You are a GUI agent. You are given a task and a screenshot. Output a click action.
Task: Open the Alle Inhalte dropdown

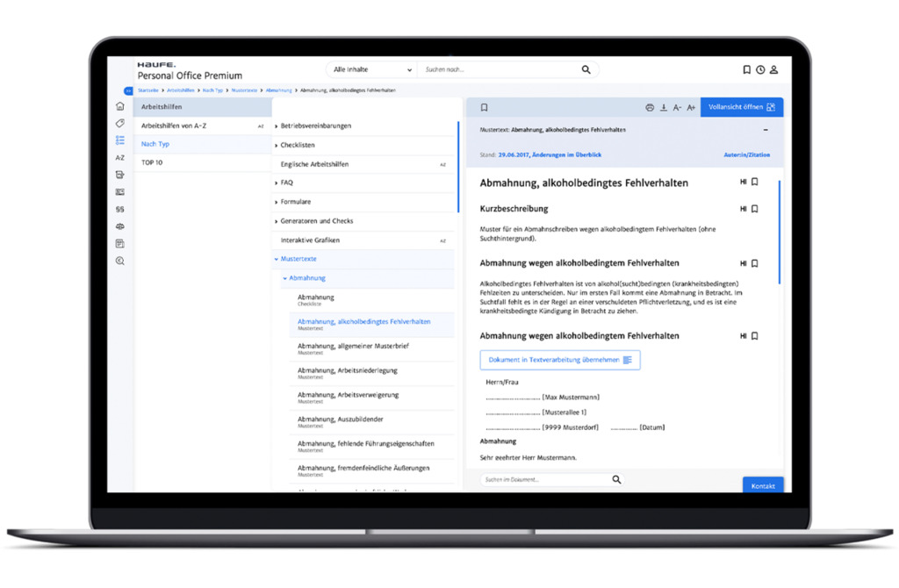[x=370, y=69]
